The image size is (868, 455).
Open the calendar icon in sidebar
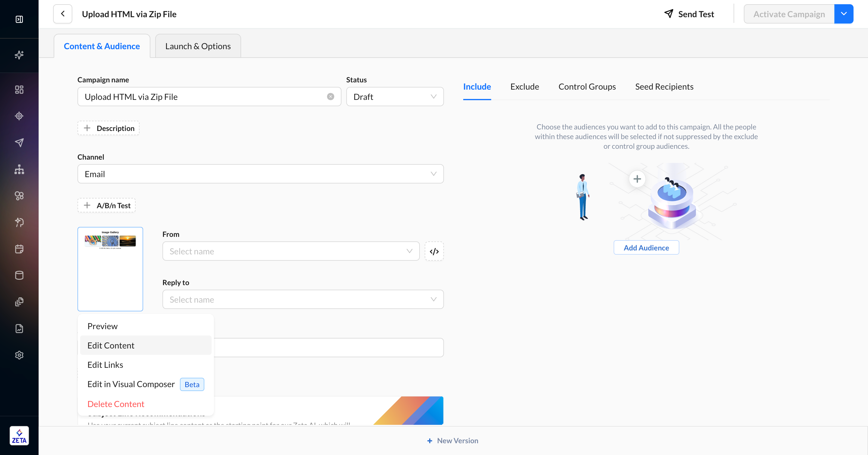click(x=19, y=249)
